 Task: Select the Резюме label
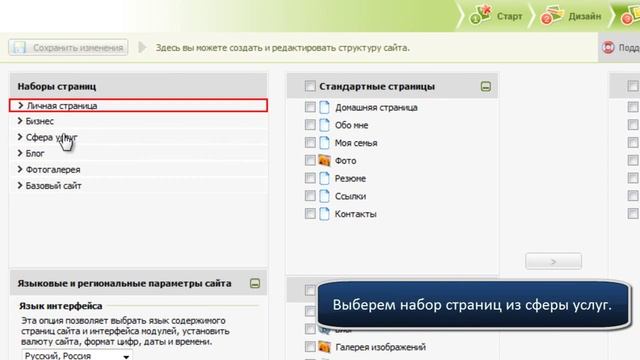pyautogui.click(x=350, y=178)
